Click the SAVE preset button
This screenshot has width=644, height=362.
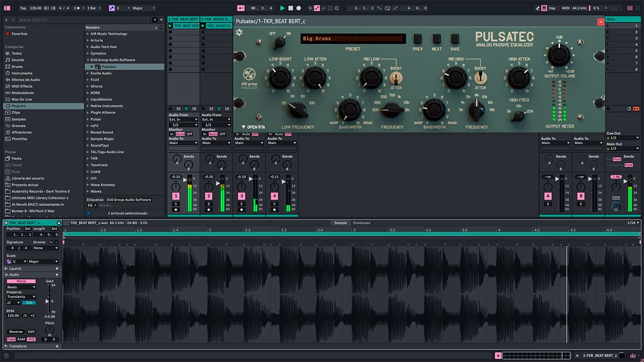455,39
